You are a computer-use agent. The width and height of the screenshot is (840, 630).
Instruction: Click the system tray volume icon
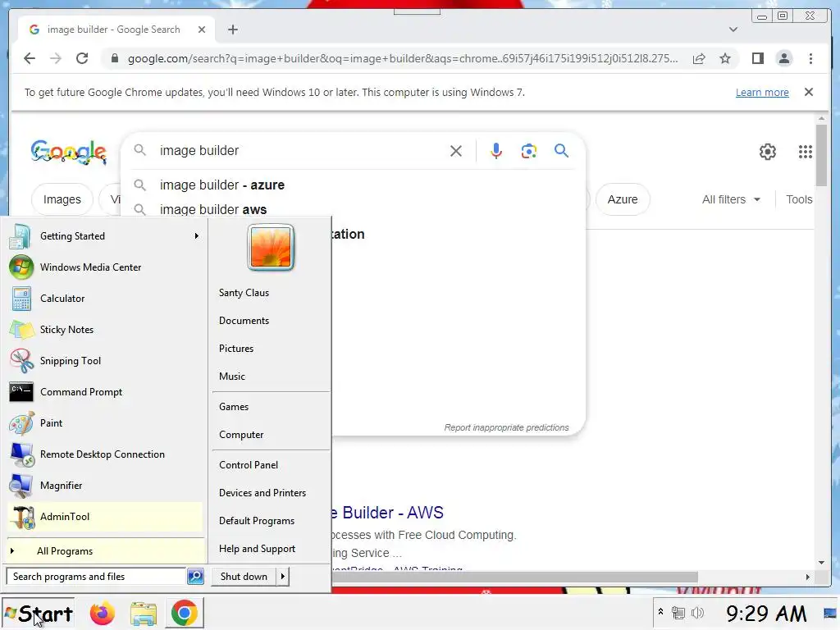[697, 612]
